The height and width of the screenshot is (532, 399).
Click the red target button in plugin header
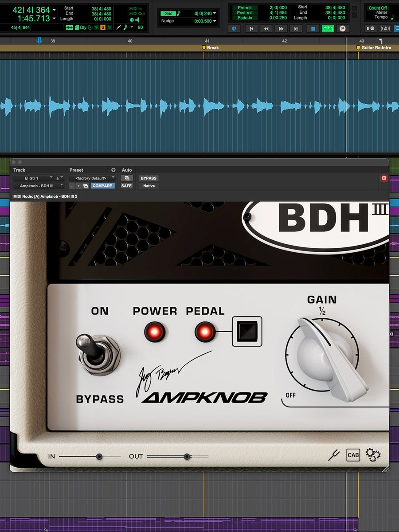(x=384, y=178)
